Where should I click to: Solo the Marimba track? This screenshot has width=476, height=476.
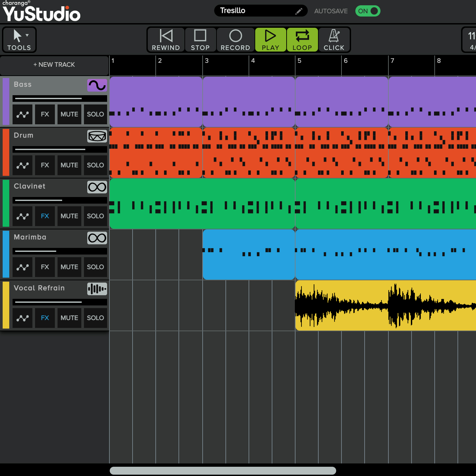[95, 267]
